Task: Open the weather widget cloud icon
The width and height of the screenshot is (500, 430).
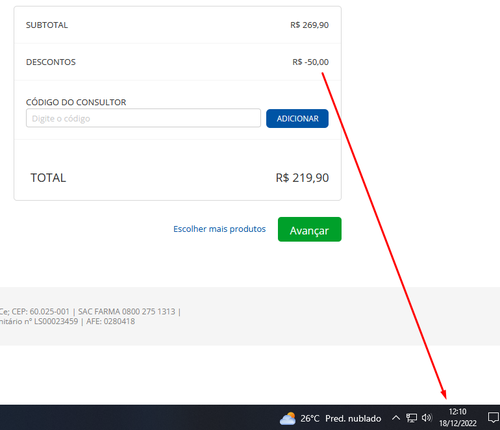Action: (x=288, y=418)
